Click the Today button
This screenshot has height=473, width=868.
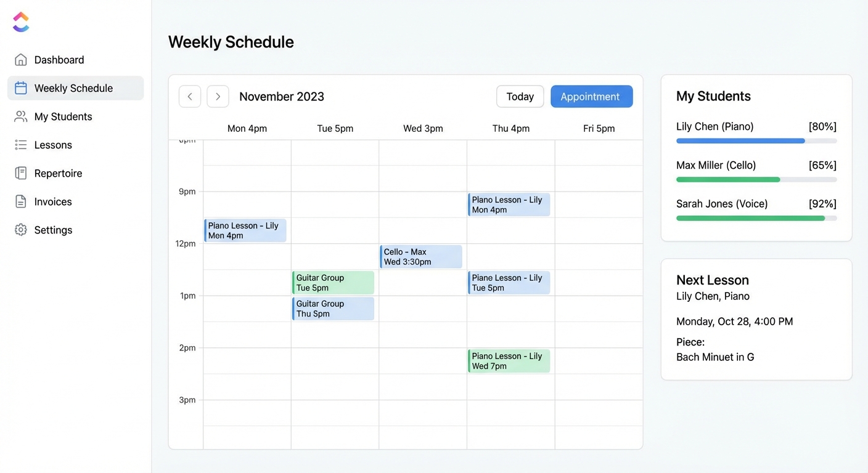[x=520, y=97]
